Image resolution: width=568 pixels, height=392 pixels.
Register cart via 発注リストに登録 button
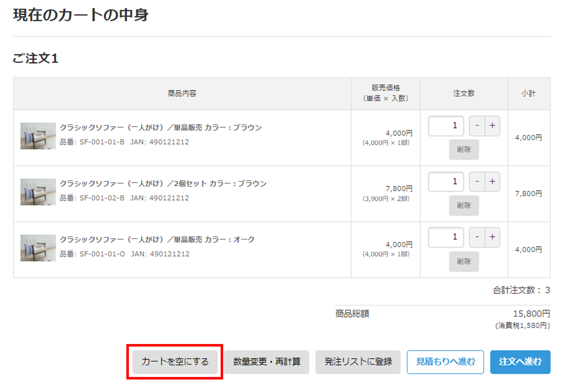(358, 362)
